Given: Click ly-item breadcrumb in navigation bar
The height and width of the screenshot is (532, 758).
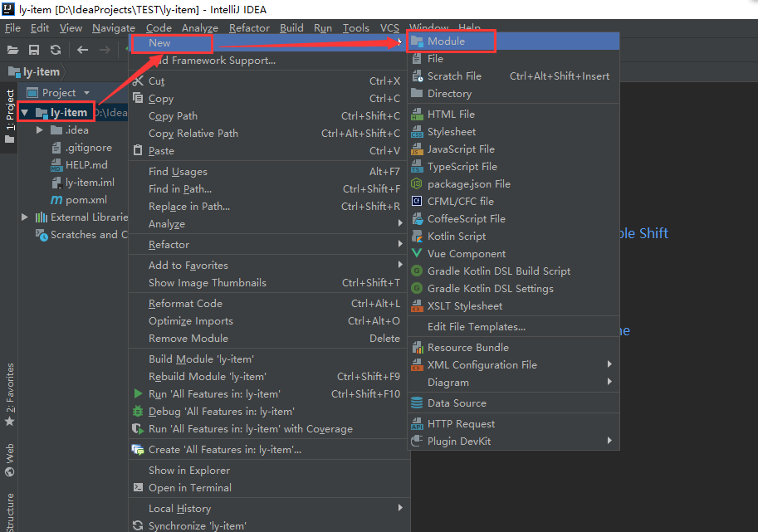Looking at the screenshot, I should [35, 72].
